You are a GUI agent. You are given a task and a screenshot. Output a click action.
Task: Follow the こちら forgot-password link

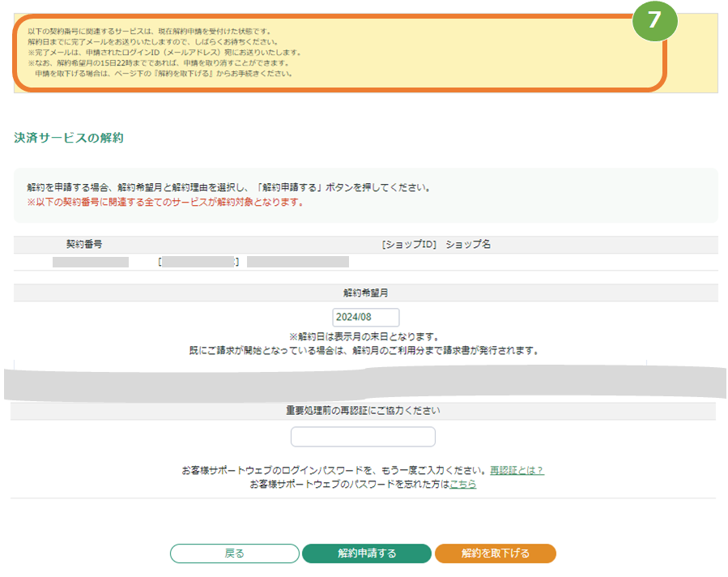pyautogui.click(x=463, y=484)
